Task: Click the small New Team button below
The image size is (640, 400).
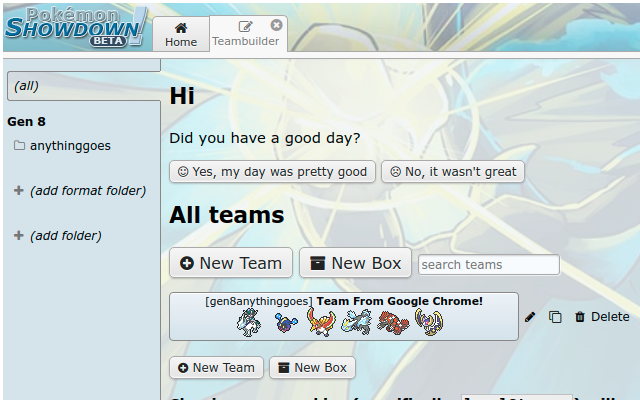Action: coord(216,368)
